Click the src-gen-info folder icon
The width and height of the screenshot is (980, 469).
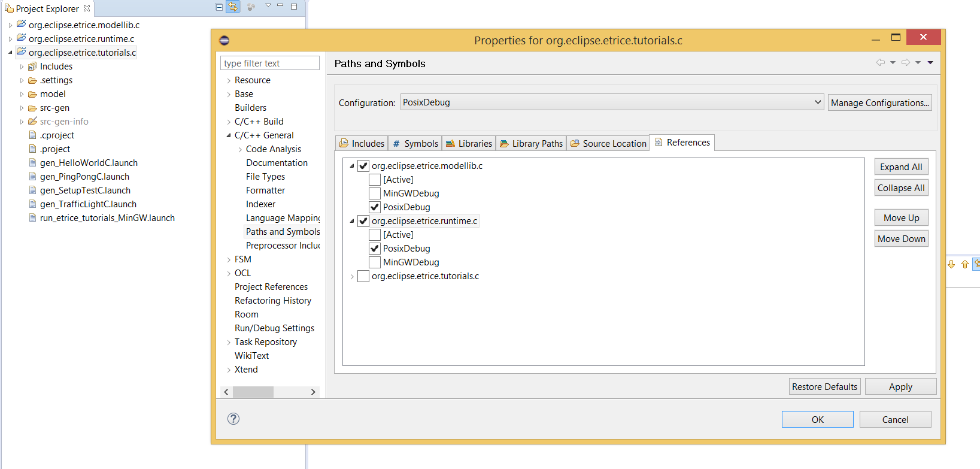33,122
